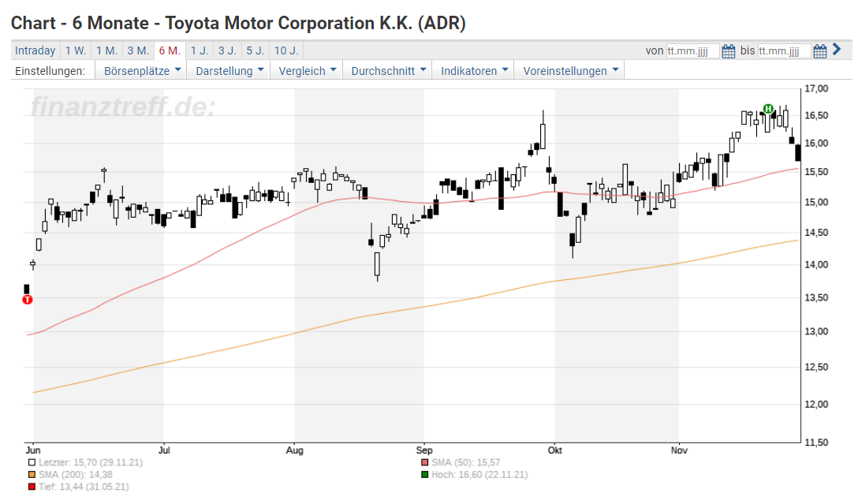Image resolution: width=858 pixels, height=504 pixels.
Task: Expand the Börsenplätze dropdown
Action: tap(142, 71)
